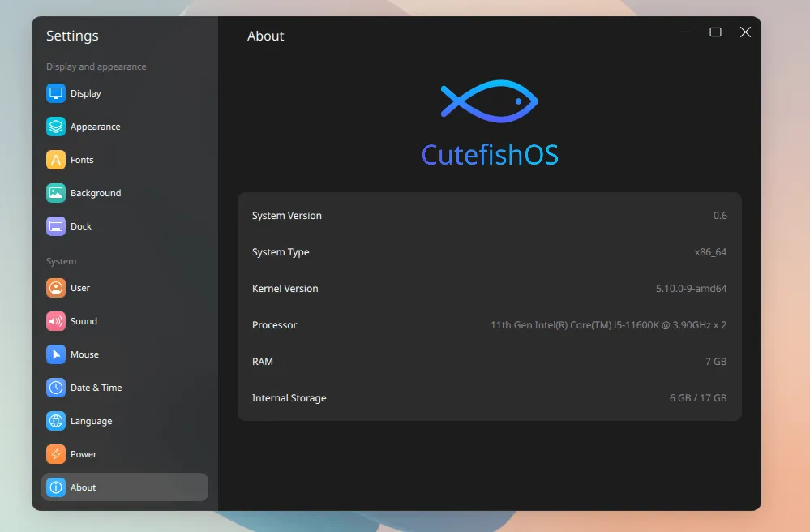Click the Mouse cursor icon
Screen dimensions: 810x532
coord(56,354)
